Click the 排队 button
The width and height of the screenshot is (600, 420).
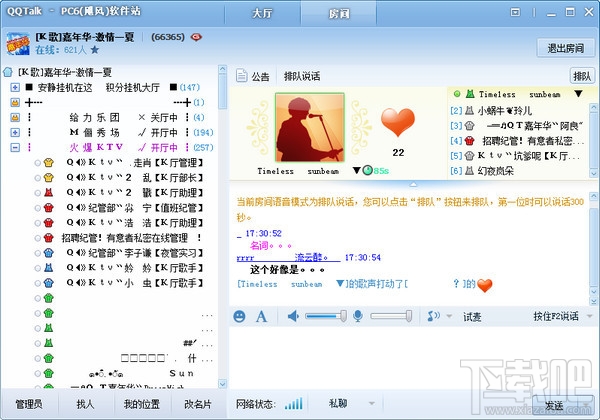582,76
